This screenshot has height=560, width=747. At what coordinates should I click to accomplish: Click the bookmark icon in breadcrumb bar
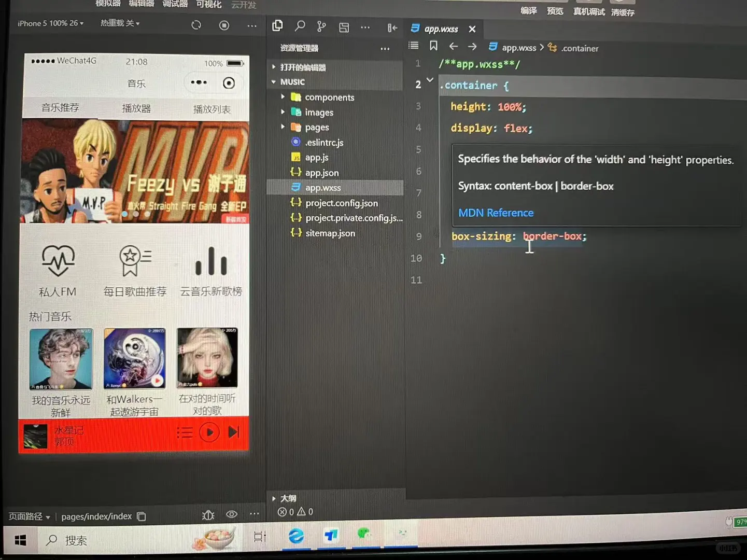coord(433,46)
